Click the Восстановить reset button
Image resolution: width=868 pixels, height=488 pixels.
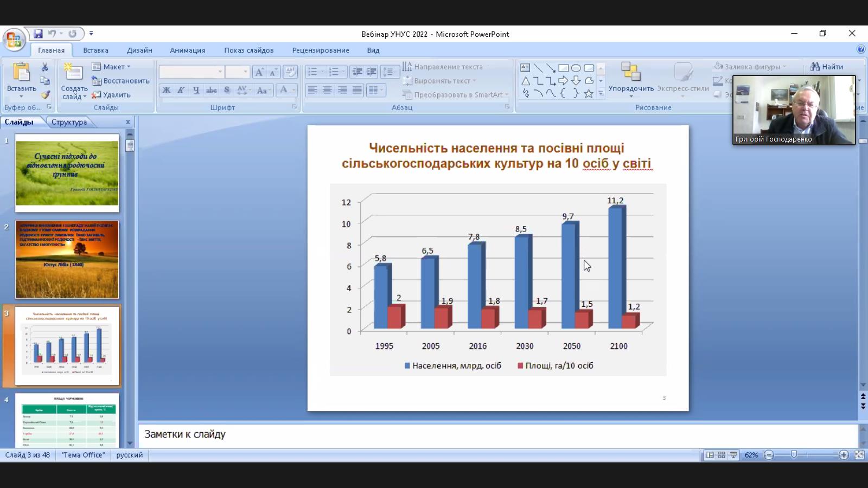click(120, 81)
